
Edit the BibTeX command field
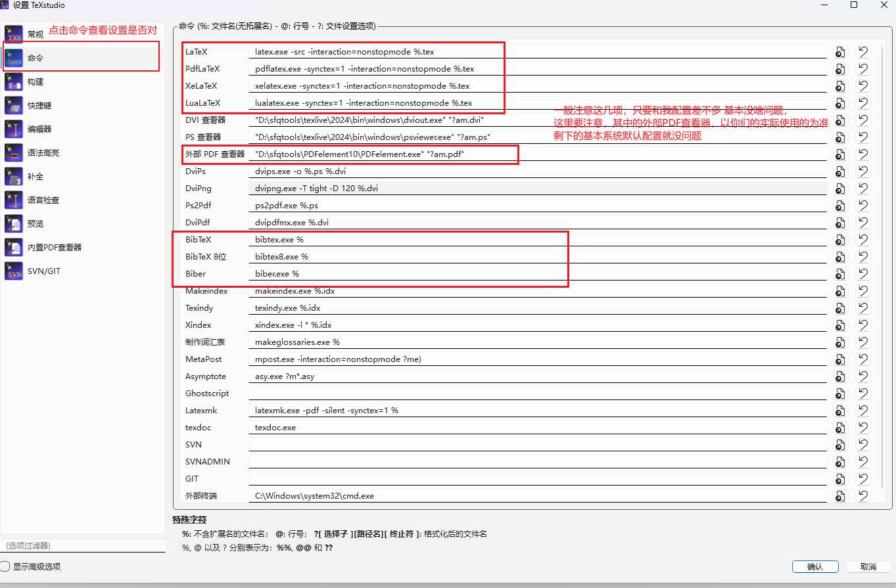(x=538, y=239)
